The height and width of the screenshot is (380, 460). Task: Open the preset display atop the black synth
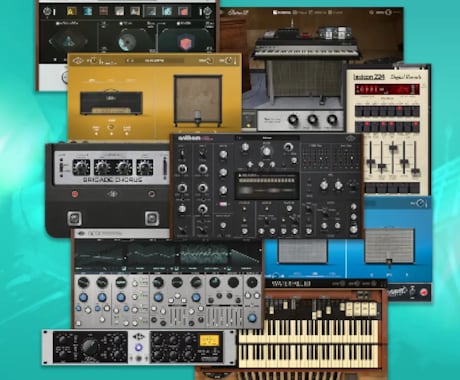point(267,138)
